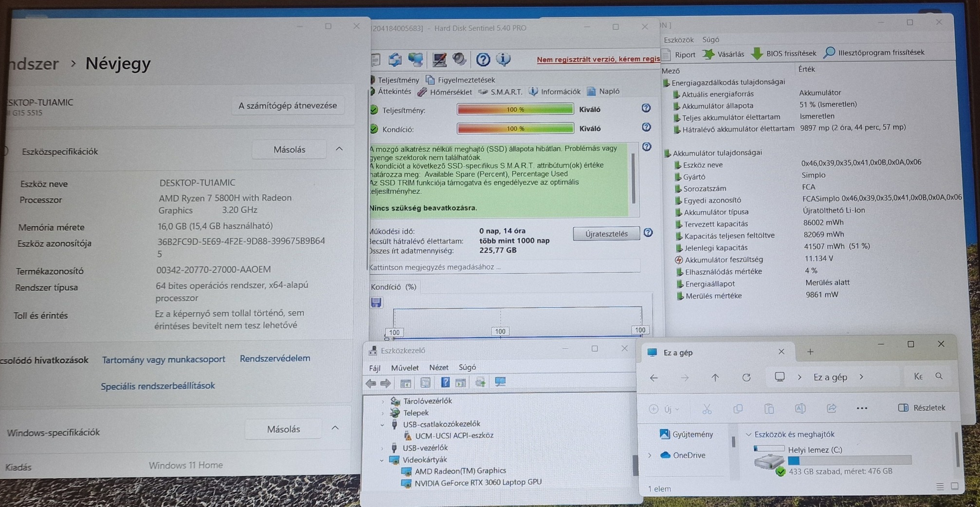Image resolution: width=980 pixels, height=507 pixels.
Task: Click the Teljesítmény 100 % bar
Action: point(515,110)
